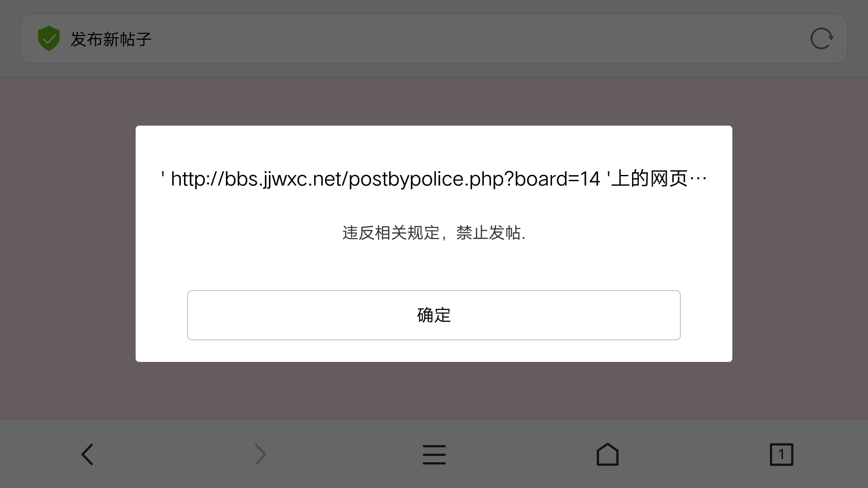Screen dimensions: 868x488
Task: Tap the dimmed area left of the dialog
Action: (x=68, y=244)
